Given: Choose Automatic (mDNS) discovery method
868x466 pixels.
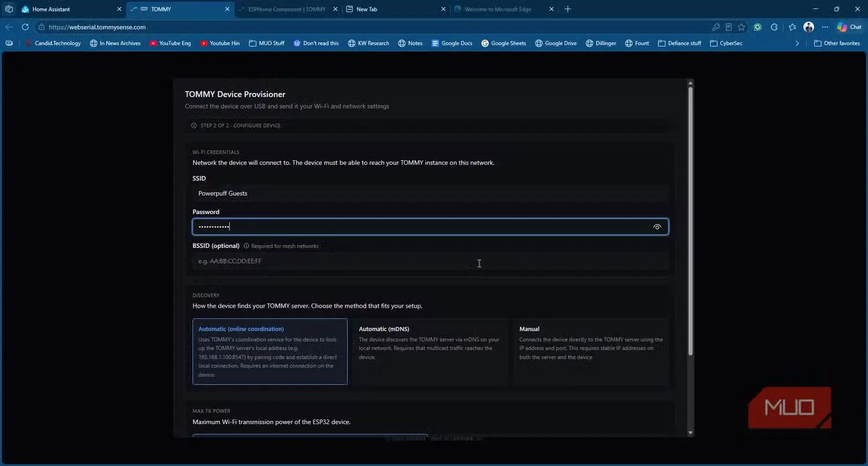Looking at the screenshot, I should point(431,352).
